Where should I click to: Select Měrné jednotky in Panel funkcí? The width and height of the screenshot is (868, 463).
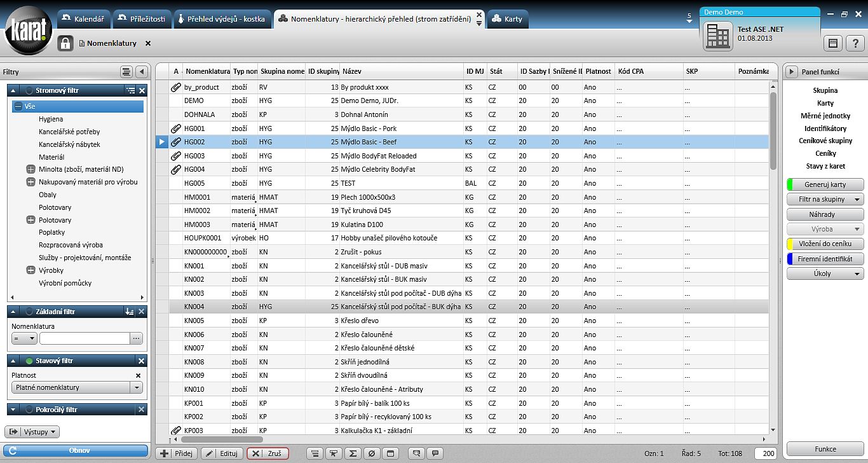825,116
